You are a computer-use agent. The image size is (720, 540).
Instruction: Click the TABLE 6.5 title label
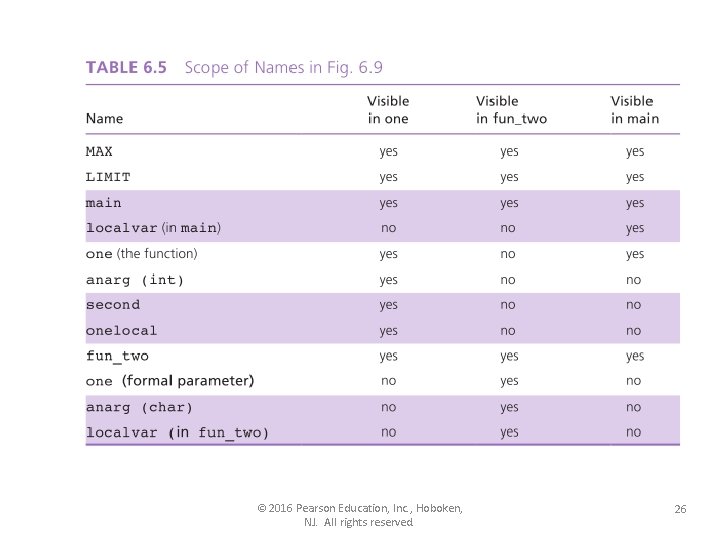click(x=126, y=68)
